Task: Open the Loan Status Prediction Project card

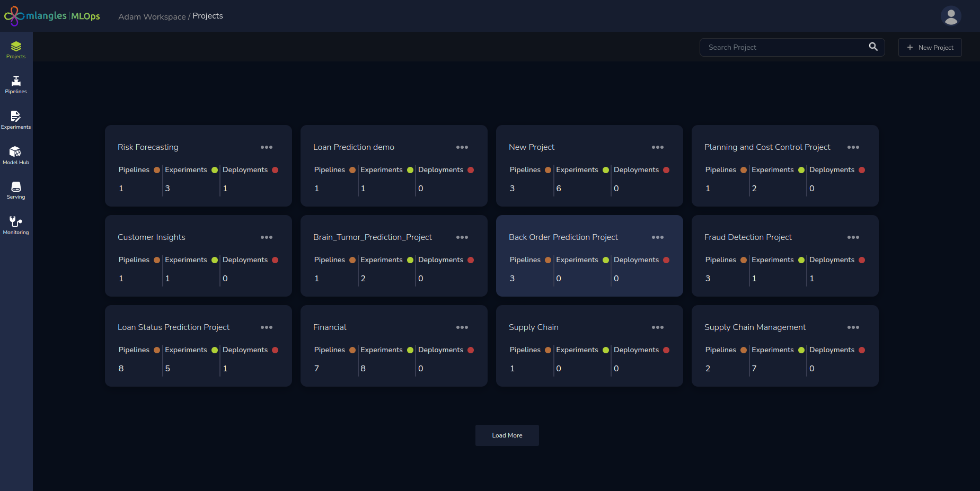Action: (173, 327)
